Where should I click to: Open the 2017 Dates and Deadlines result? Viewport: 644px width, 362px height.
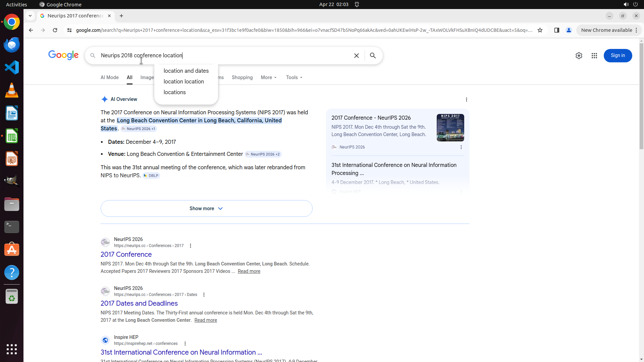pos(139,303)
